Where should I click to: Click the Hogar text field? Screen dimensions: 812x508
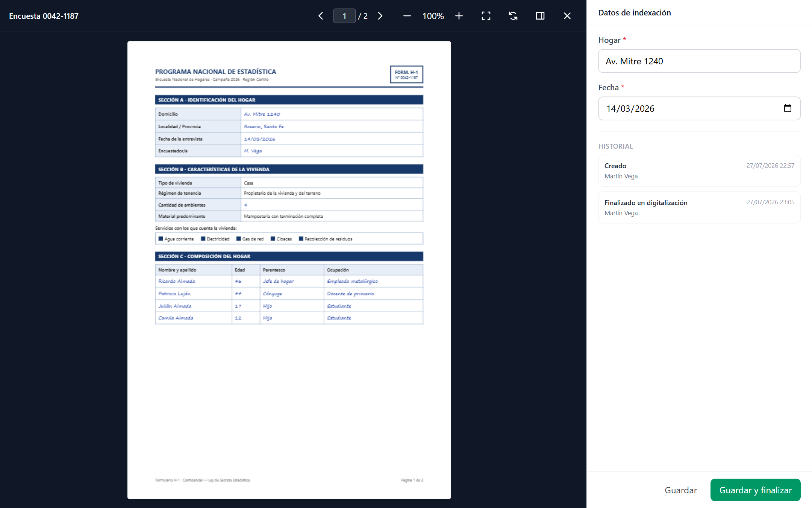point(699,61)
